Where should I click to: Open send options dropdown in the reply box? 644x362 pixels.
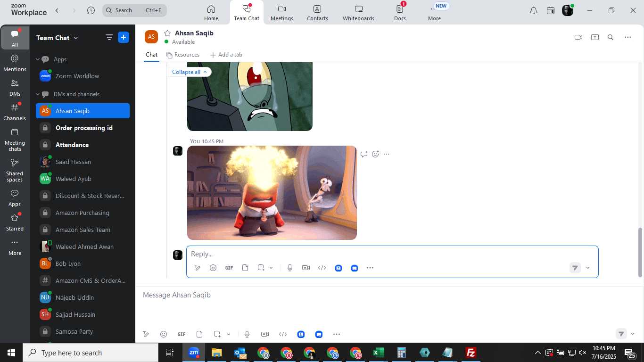[588, 268]
